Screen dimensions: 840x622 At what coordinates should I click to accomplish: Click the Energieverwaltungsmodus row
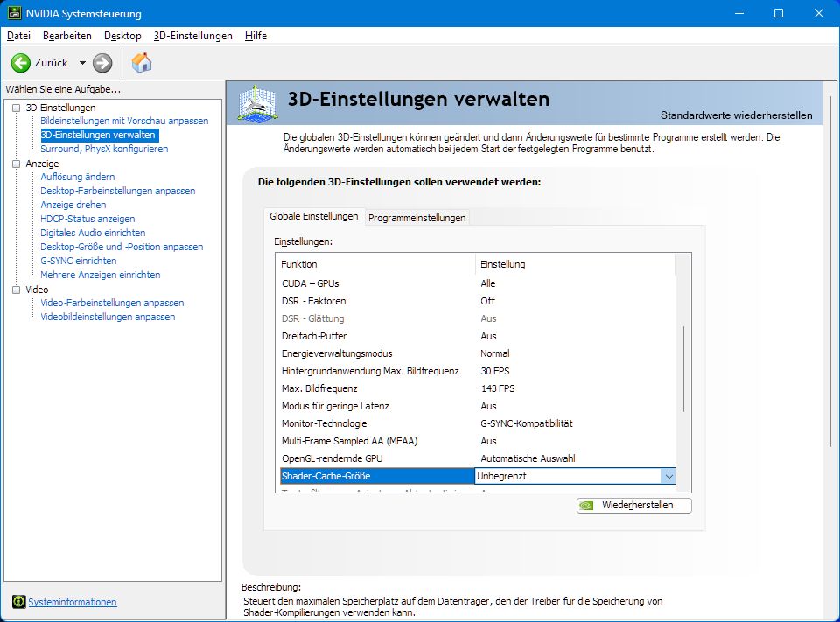coord(477,353)
